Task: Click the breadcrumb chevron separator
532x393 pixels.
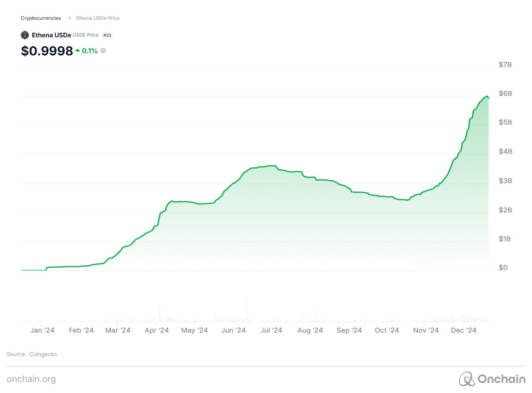Action: click(x=70, y=18)
